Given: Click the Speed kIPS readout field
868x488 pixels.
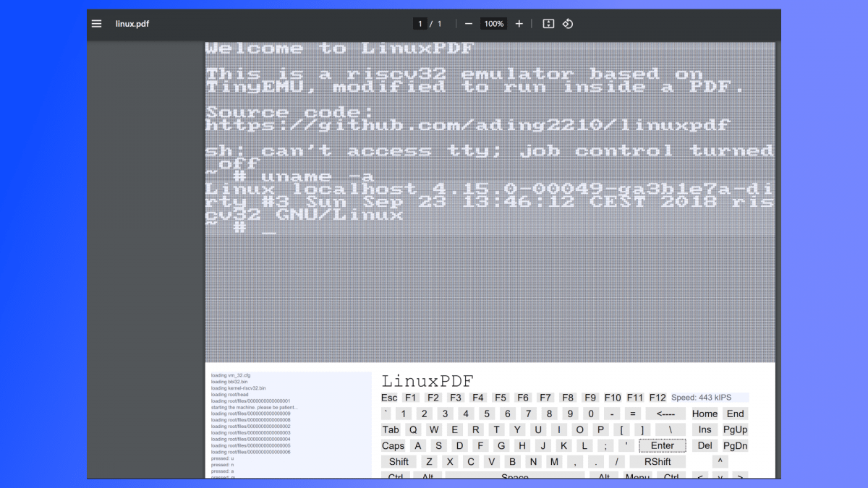Looking at the screenshot, I should coord(709,398).
